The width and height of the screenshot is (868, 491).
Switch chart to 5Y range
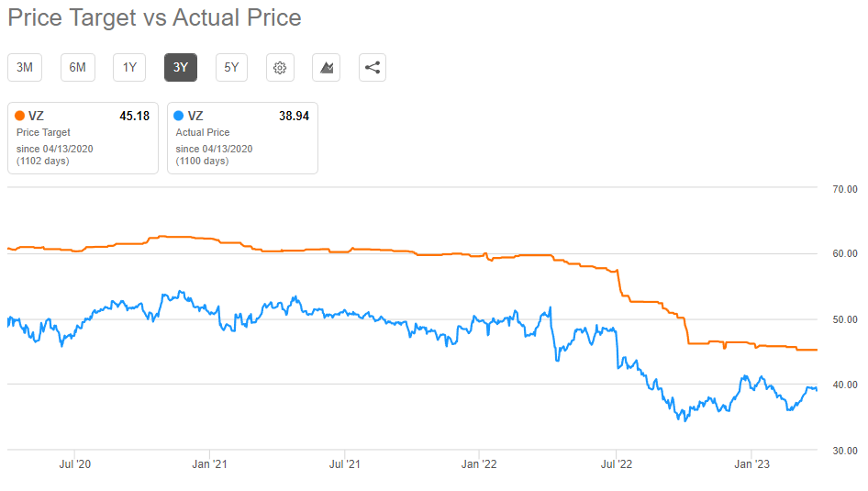coord(232,67)
